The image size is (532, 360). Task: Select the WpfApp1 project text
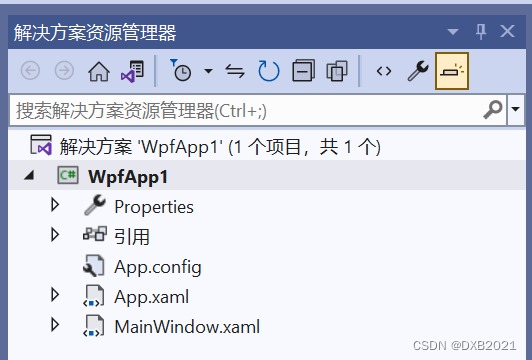pyautogui.click(x=128, y=177)
